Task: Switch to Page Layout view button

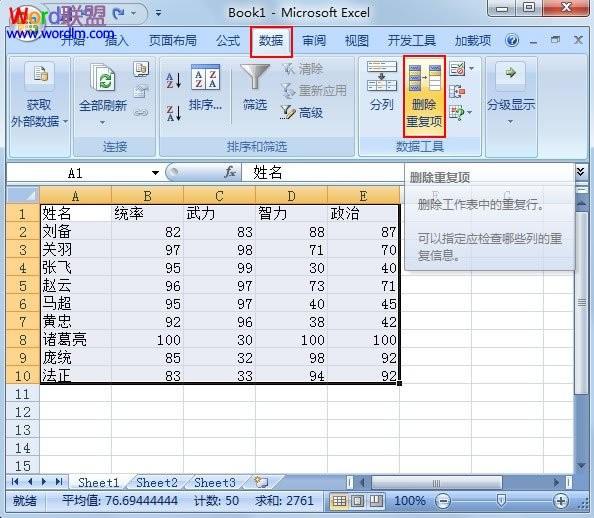Action: (357, 501)
